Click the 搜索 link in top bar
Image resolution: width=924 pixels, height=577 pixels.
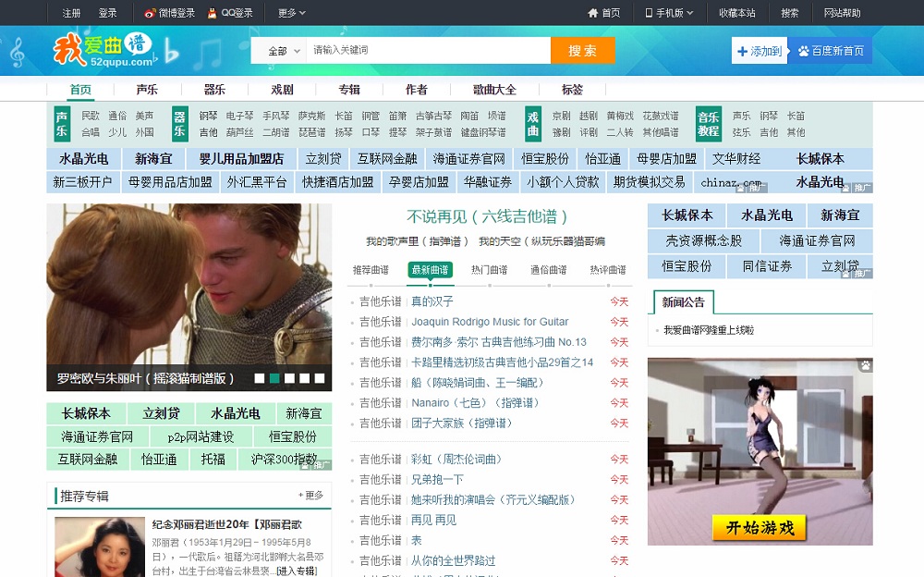[790, 13]
